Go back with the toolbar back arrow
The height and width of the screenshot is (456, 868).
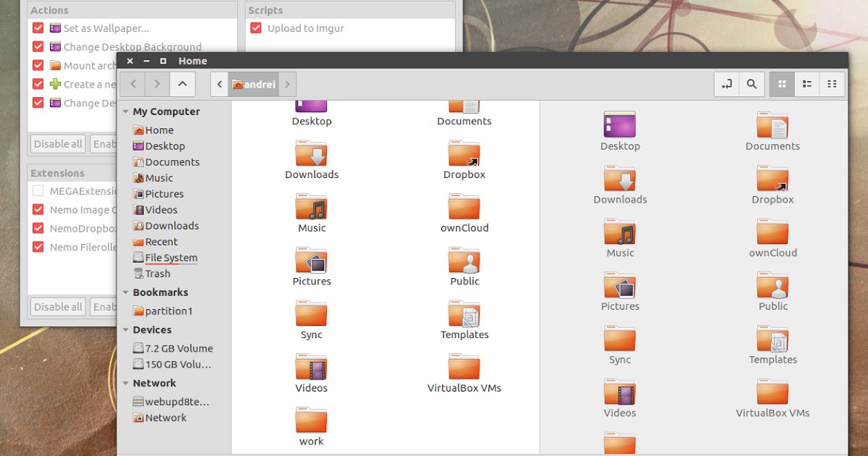click(133, 84)
